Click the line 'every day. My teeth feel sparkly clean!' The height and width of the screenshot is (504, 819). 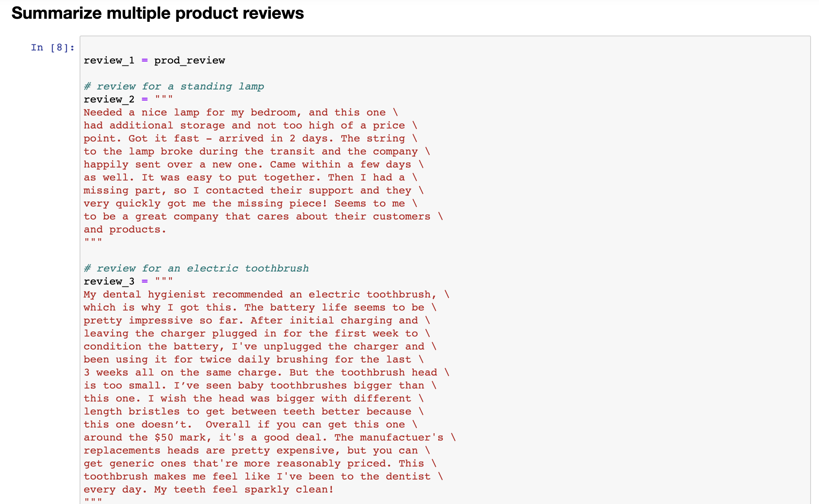(209, 489)
